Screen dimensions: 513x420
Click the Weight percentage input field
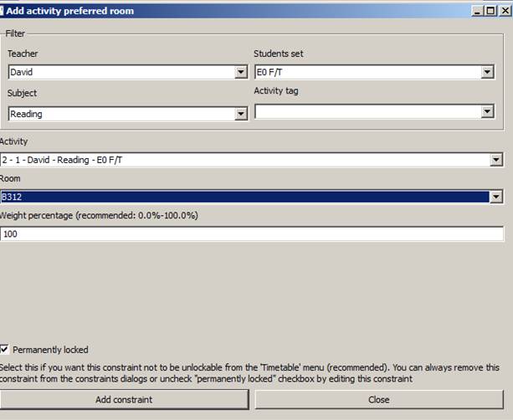click(251, 234)
